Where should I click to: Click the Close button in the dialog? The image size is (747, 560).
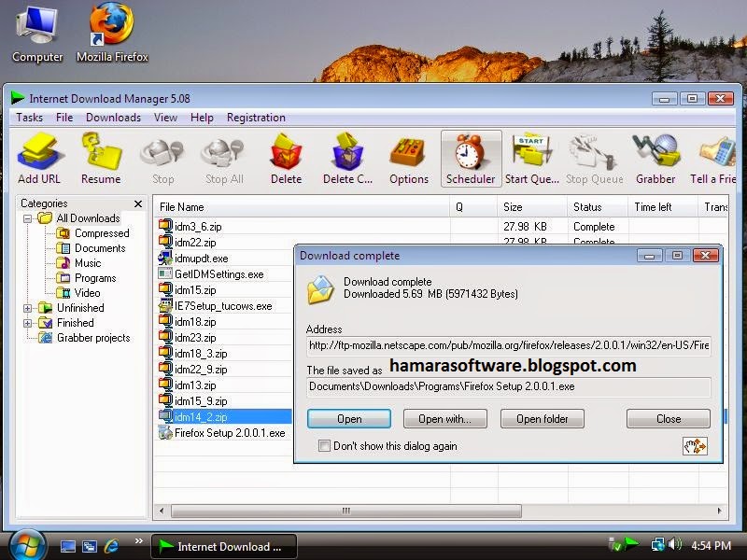[x=669, y=418]
